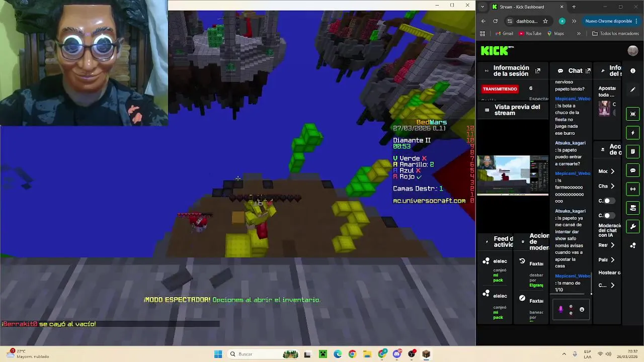The image size is (644, 362).
Task: Open the Gmail bookmark
Action: point(504,34)
